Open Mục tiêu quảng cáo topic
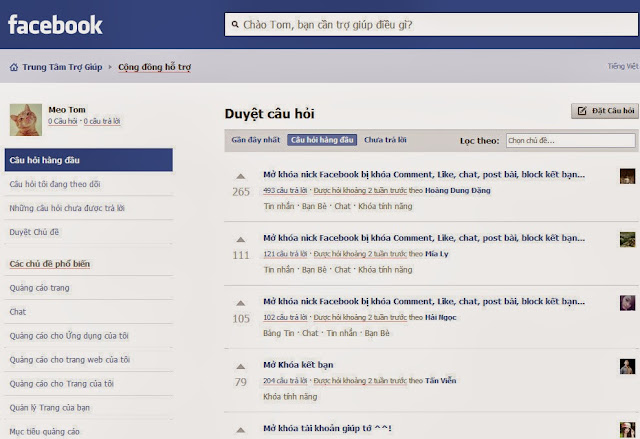Viewport: 640px width, 439px height. click(x=44, y=432)
